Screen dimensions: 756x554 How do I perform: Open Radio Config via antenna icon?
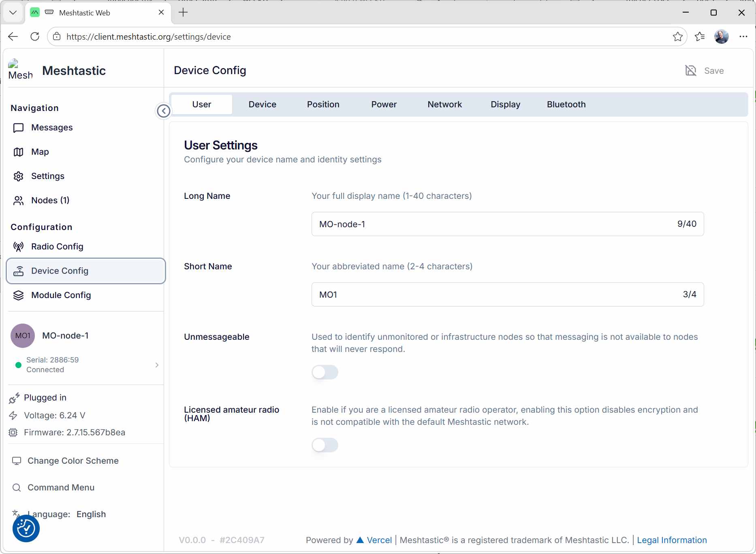pyautogui.click(x=18, y=247)
